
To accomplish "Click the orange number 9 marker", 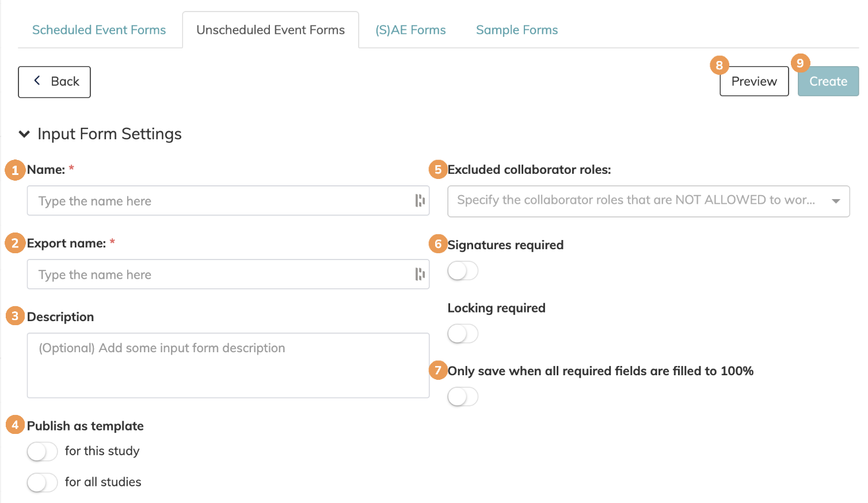I will pos(800,63).
